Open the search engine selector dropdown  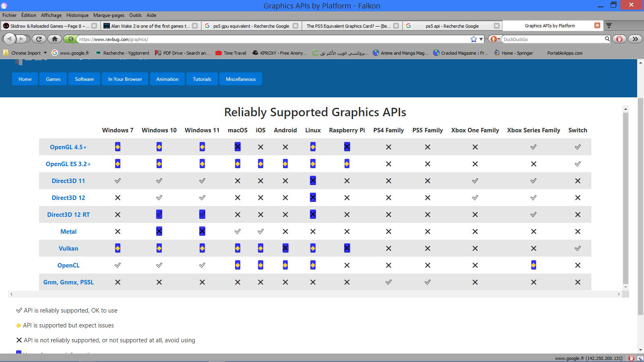pyautogui.click(x=495, y=39)
